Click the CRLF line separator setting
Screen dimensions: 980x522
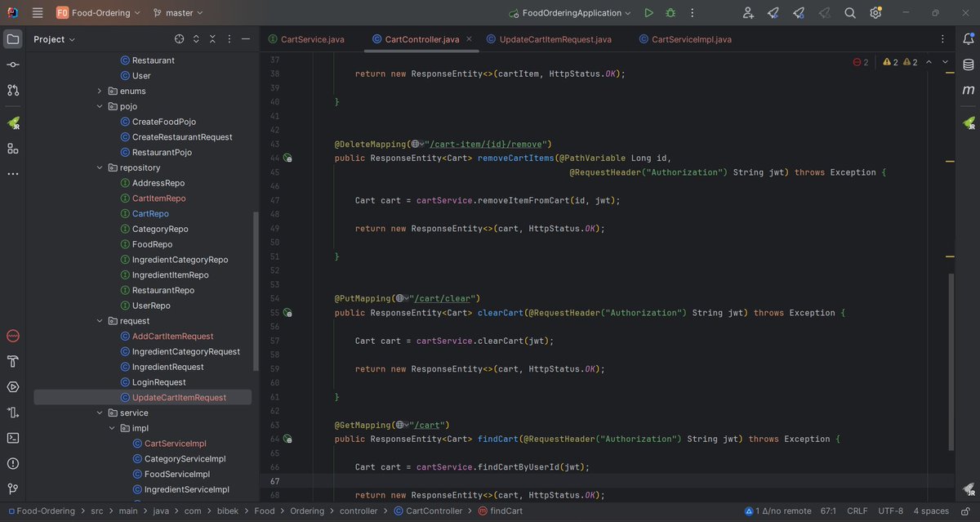click(857, 511)
